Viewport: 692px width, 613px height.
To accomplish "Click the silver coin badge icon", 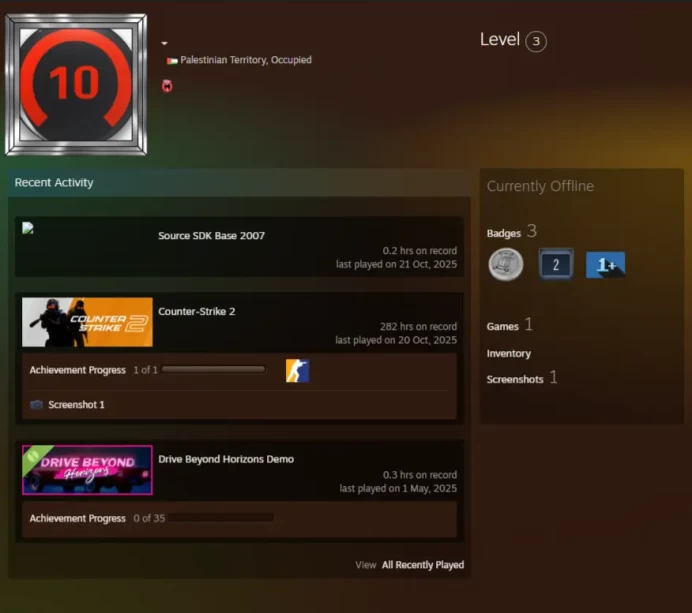I will pyautogui.click(x=506, y=264).
